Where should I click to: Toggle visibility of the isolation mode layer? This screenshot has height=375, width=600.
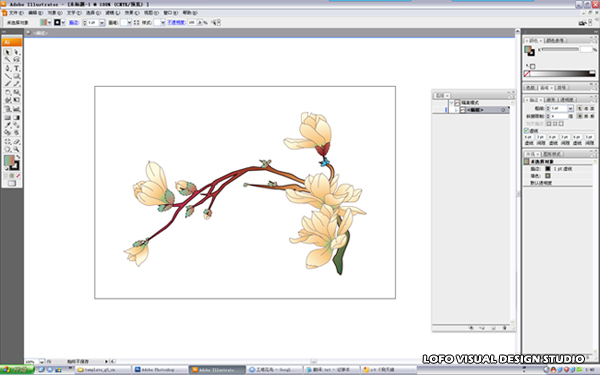(439, 103)
